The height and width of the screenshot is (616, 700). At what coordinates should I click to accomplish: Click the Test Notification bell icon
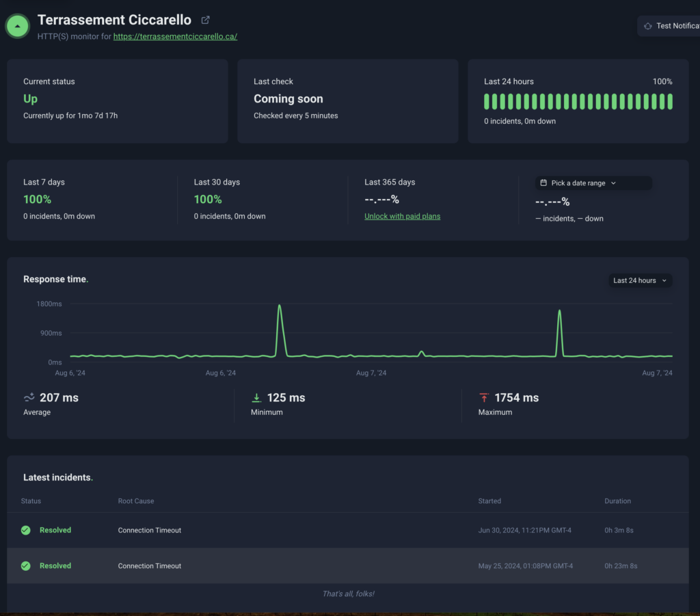647,26
